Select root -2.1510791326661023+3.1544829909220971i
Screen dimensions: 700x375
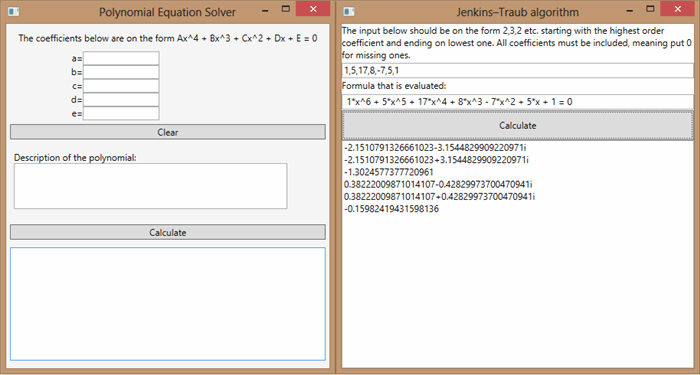[x=437, y=159]
